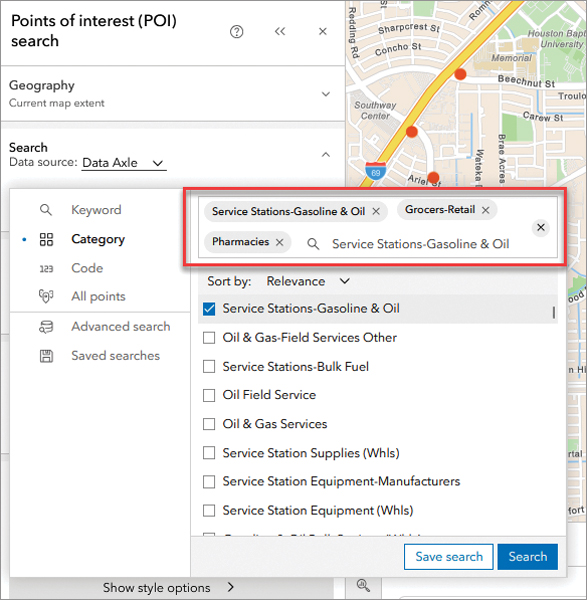The width and height of the screenshot is (587, 600).
Task: Click the category search text field
Action: point(421,244)
